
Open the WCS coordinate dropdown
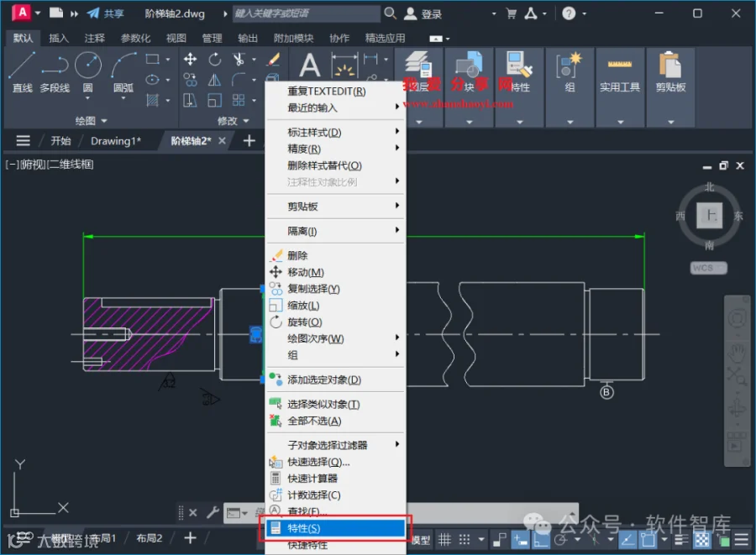click(709, 267)
